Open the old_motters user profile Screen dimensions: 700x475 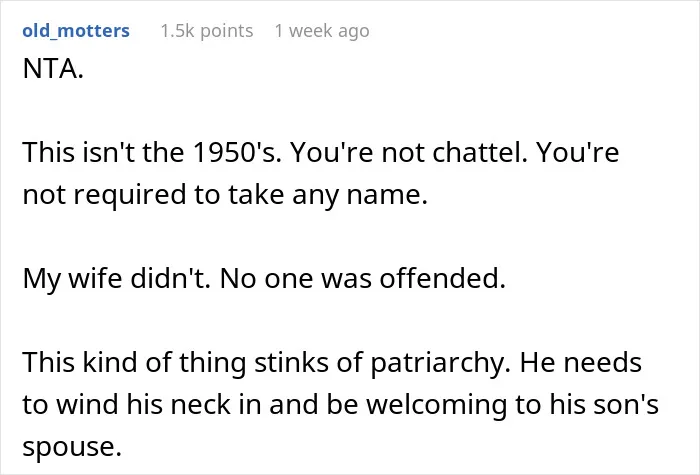coord(76,31)
